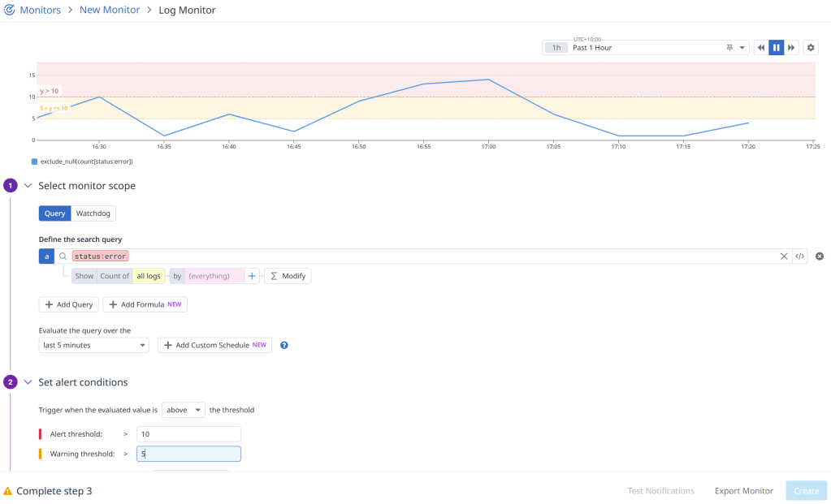Click the custom schedule help icon
The width and height of the screenshot is (831, 504).
[284, 345]
